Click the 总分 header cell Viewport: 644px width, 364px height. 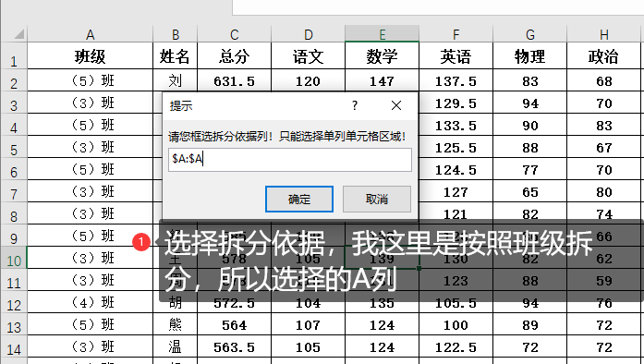pos(234,56)
